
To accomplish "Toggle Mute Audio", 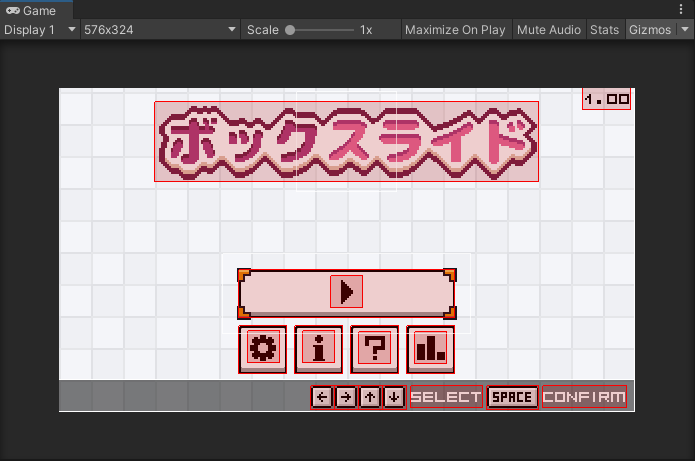I will (x=549, y=30).
